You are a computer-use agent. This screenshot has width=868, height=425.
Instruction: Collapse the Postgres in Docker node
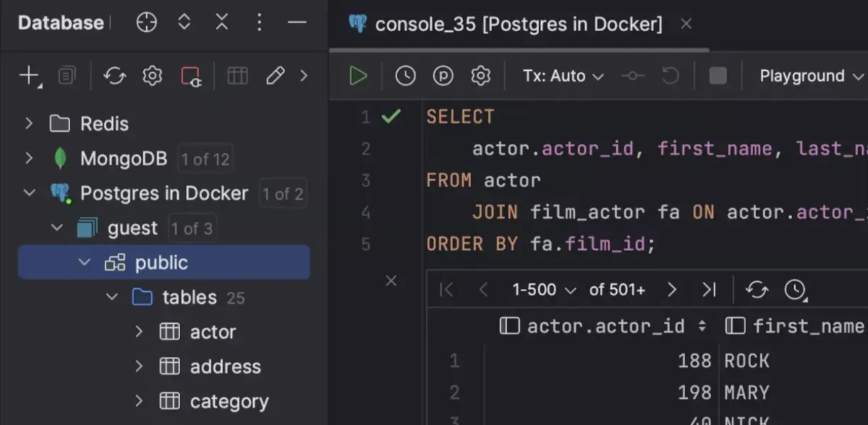(29, 193)
